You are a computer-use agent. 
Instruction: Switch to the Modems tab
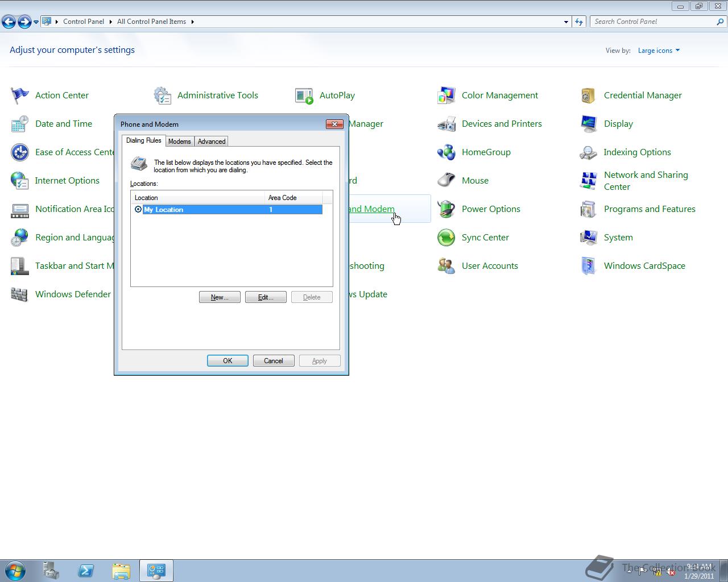(179, 141)
